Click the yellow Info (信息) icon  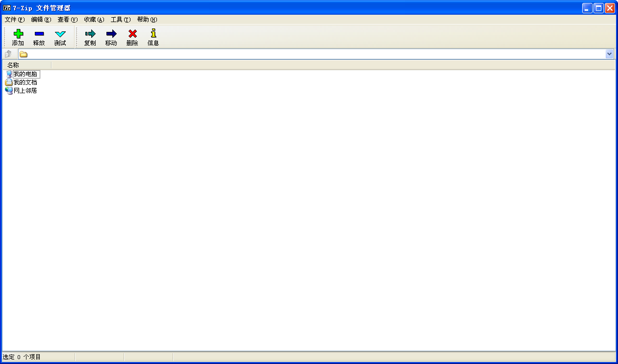coord(154,34)
